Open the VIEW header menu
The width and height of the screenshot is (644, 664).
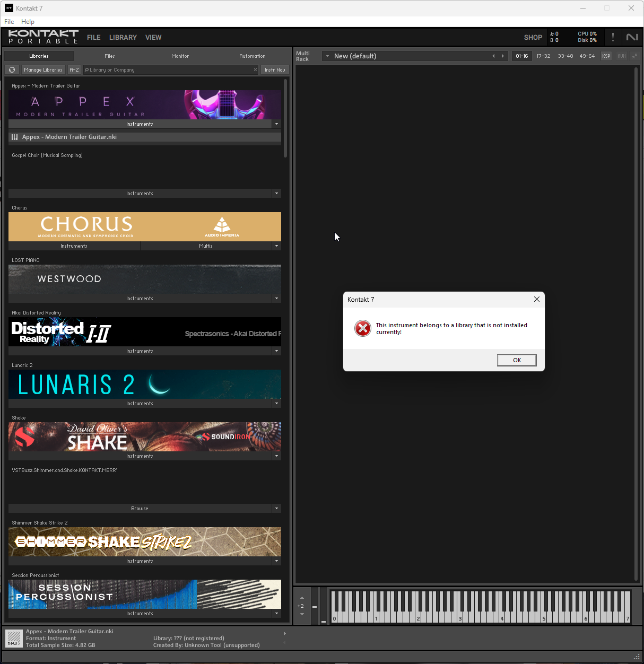153,37
